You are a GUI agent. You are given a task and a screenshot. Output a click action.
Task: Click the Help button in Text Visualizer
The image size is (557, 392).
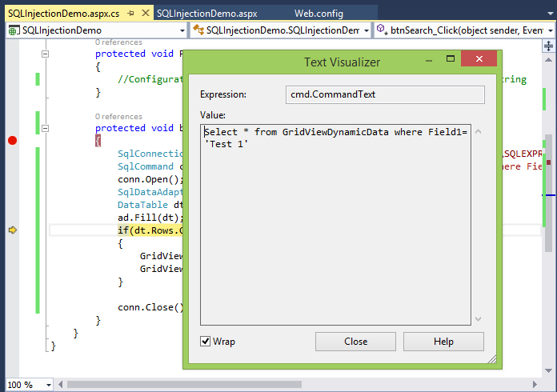point(443,342)
